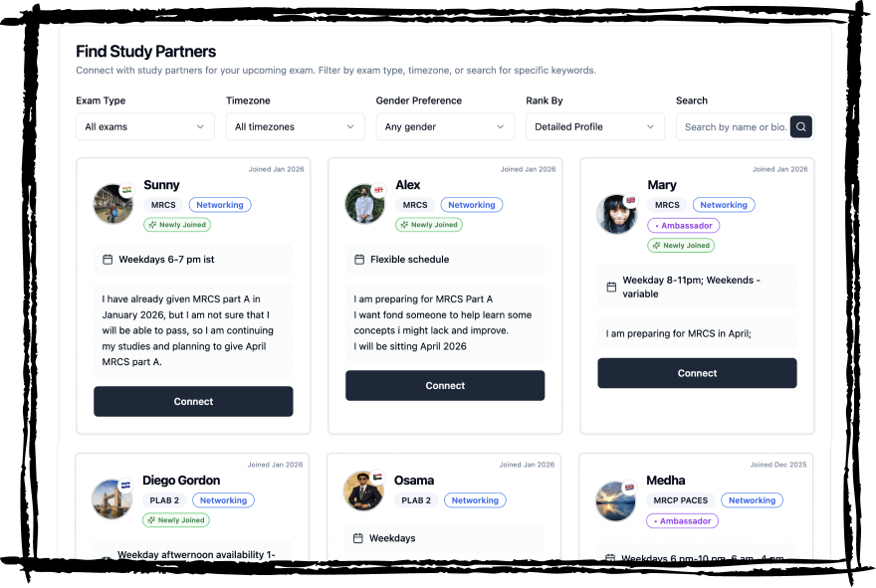Type in the name or bio search field
876x588 pixels.
click(x=734, y=126)
